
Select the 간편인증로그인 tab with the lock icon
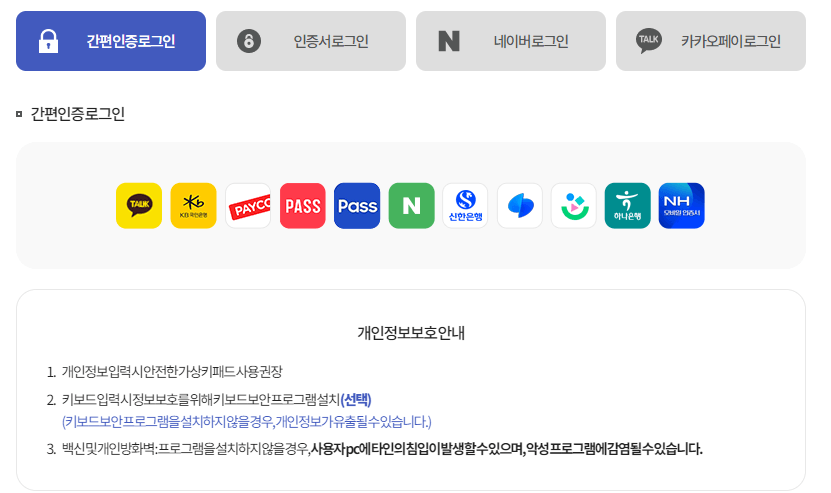point(111,41)
